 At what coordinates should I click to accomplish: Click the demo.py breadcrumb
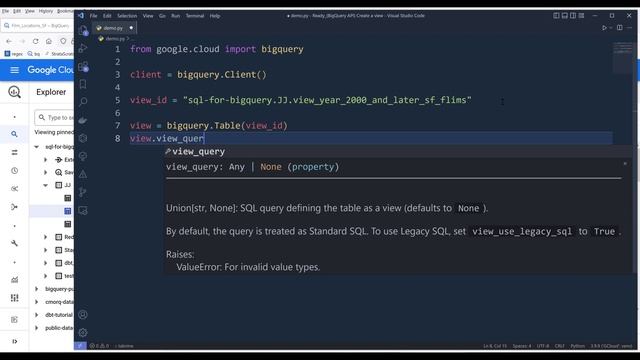(115, 38)
